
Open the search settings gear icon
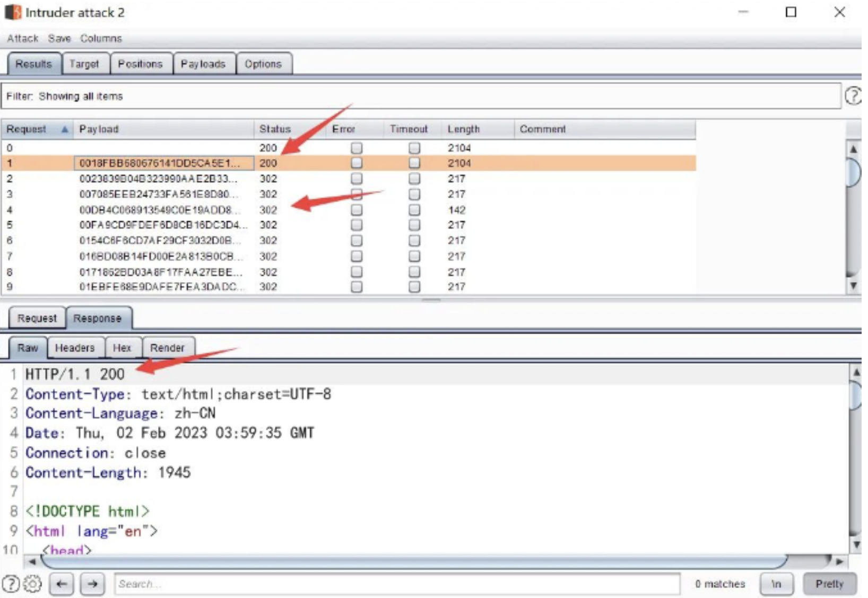point(32,584)
